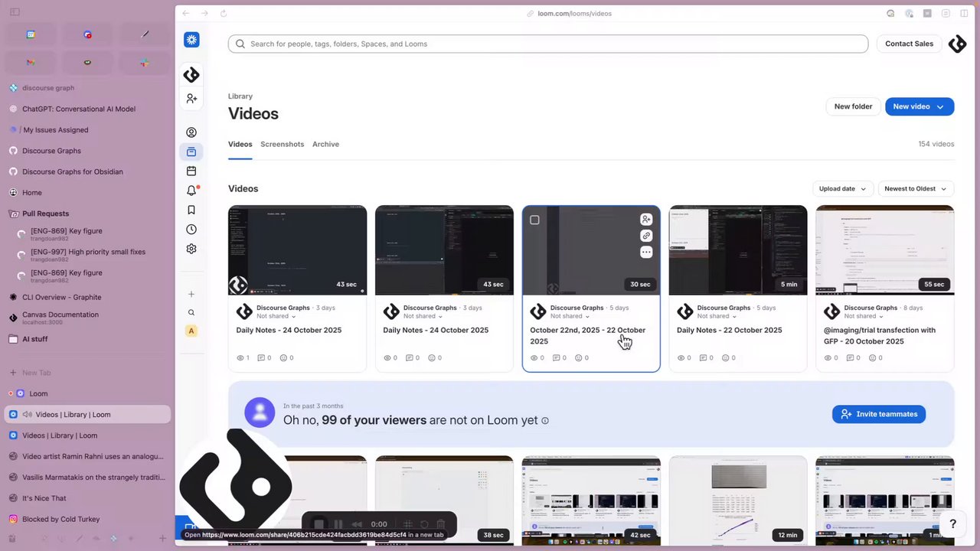This screenshot has width=980, height=551.
Task: Click the loom.com address bar
Action: click(574, 13)
